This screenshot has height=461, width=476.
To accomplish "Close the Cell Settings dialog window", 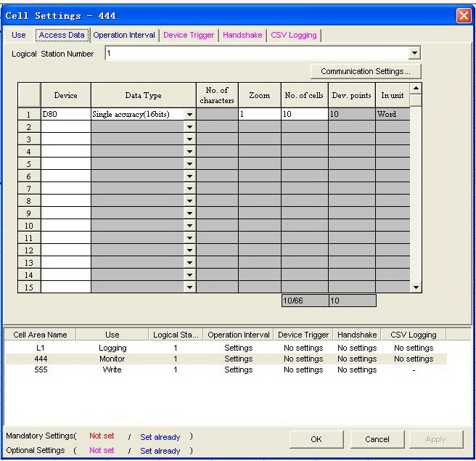I will coord(464,15).
